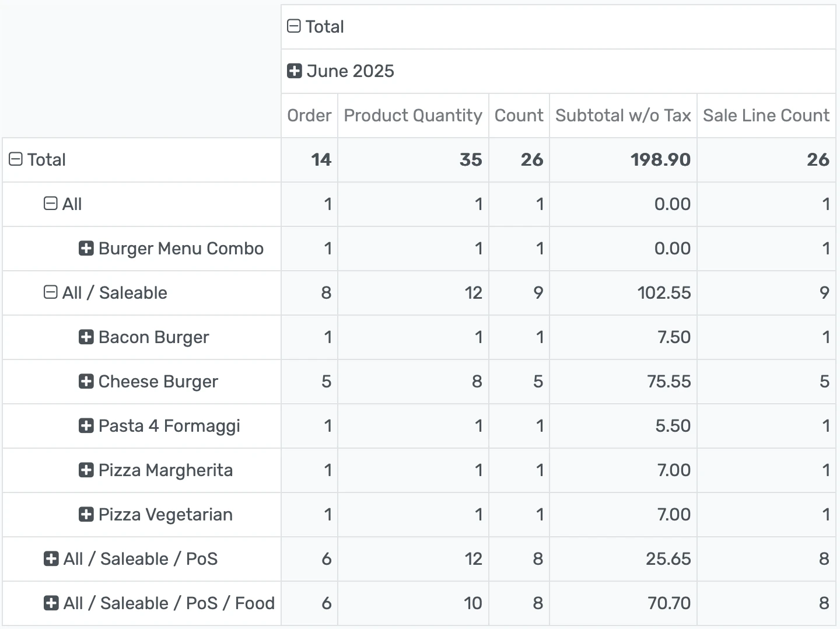Click the Subtotal w/o Tax header
The width and height of the screenshot is (840, 629).
622,116
